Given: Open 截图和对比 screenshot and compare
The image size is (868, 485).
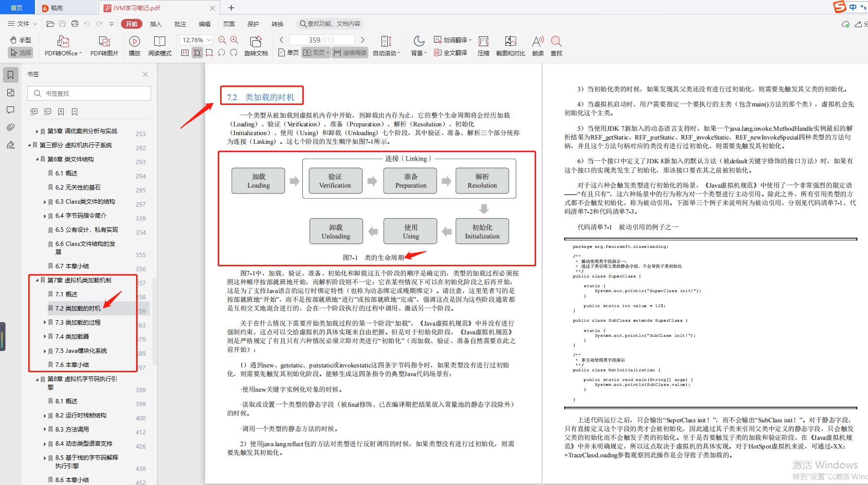Looking at the screenshot, I should 510,46.
